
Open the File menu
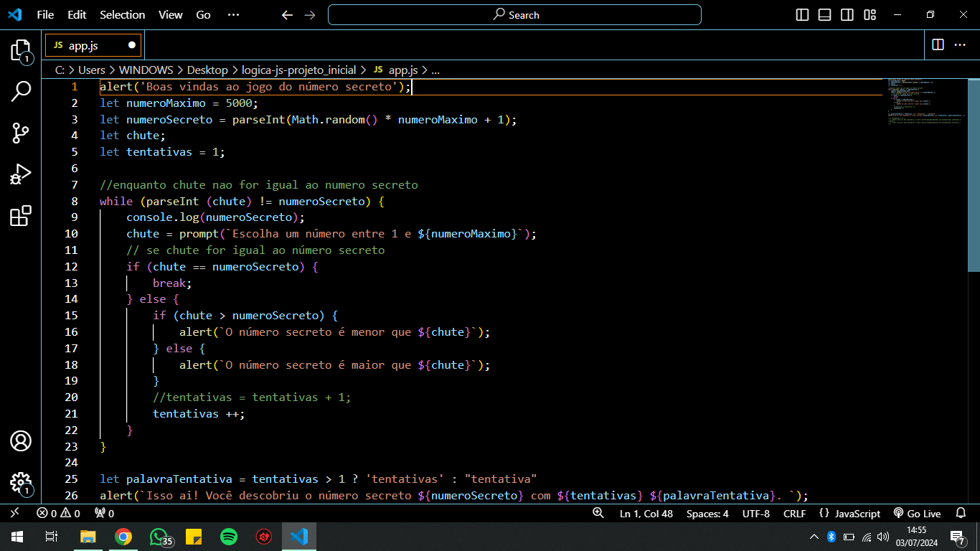45,15
